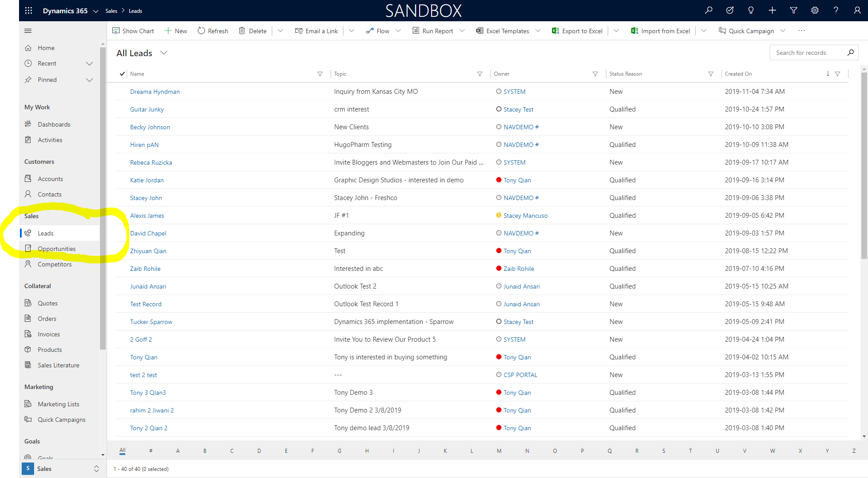868x478 pixels.
Task: Open Marketing Lists in sidebar
Action: pyautogui.click(x=58, y=404)
